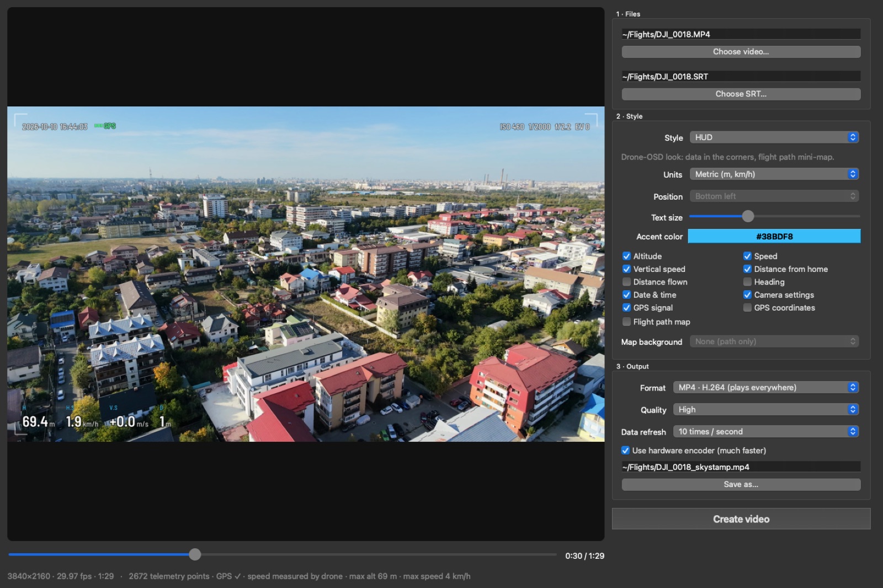The image size is (883, 588).
Task: Toggle the Date & time checkbox
Action: pos(626,295)
